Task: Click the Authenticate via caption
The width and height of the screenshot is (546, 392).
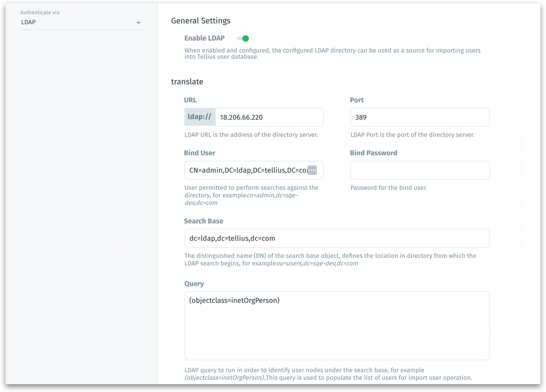Action: click(40, 13)
